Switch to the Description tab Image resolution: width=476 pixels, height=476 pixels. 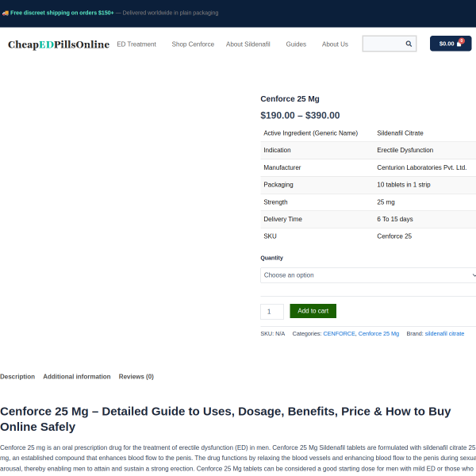[x=17, y=376]
